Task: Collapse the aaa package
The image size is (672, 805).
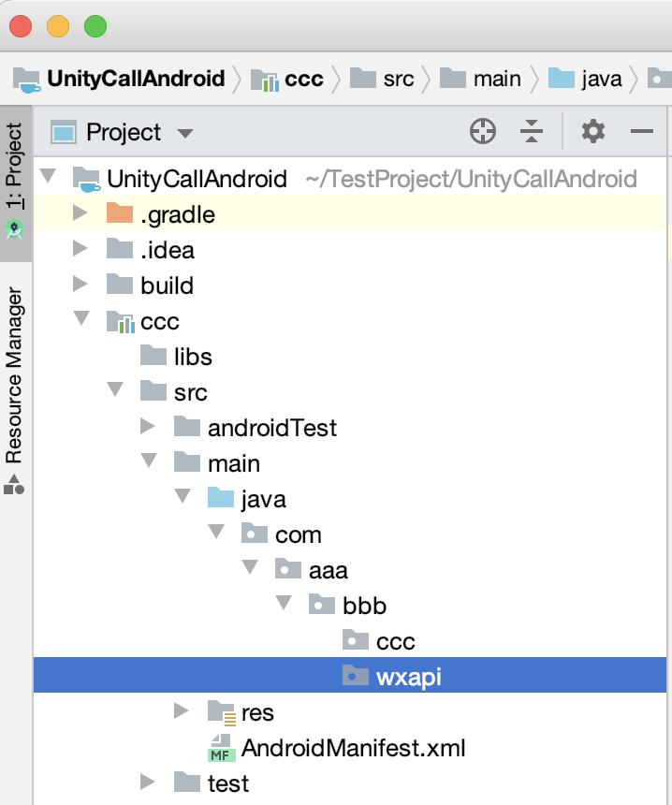Action: click(250, 567)
